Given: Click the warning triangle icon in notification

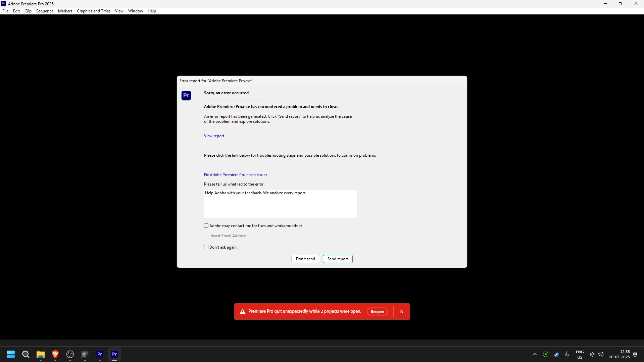Looking at the screenshot, I should (x=243, y=312).
